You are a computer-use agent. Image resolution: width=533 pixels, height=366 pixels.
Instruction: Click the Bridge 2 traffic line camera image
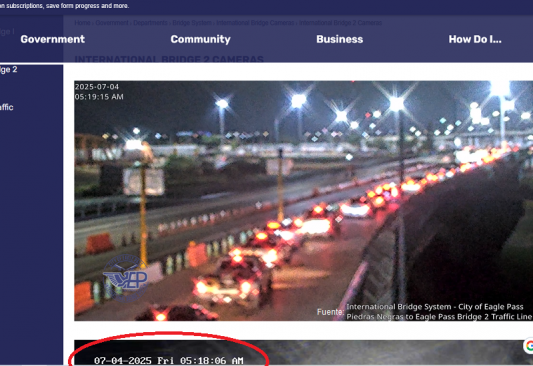(304, 201)
